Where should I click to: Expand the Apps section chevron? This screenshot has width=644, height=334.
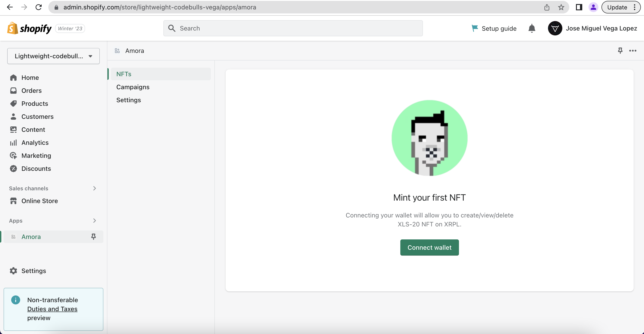click(x=94, y=221)
